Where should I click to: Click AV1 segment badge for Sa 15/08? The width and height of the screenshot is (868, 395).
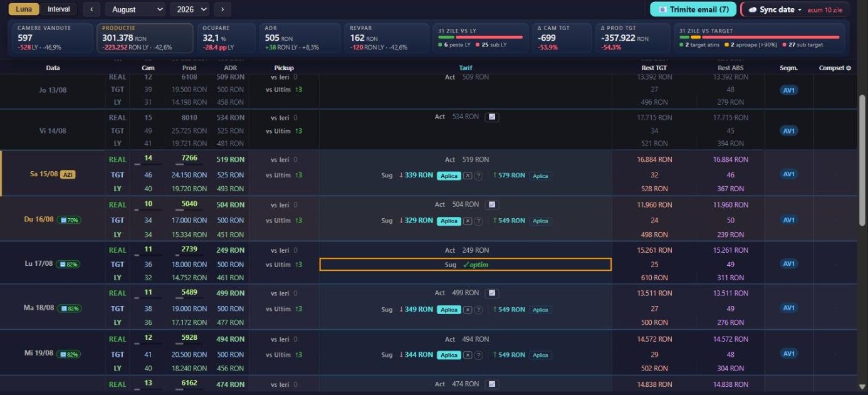coord(788,174)
